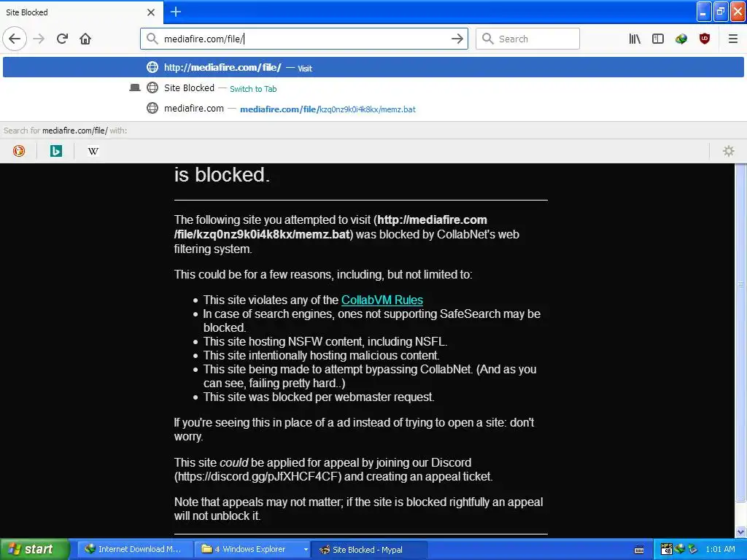The height and width of the screenshot is (560, 747).
Task: Select the http://mediafire.com/file/ Visit suggestion
Action: click(x=373, y=67)
